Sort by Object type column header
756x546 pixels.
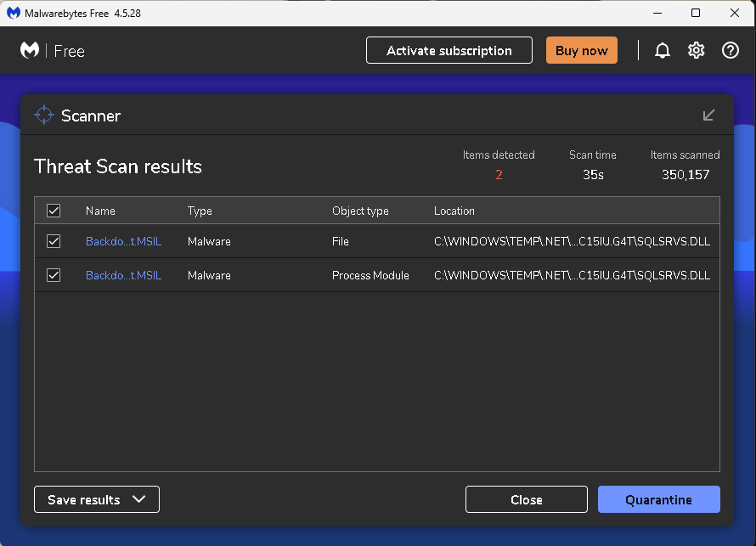[360, 211]
